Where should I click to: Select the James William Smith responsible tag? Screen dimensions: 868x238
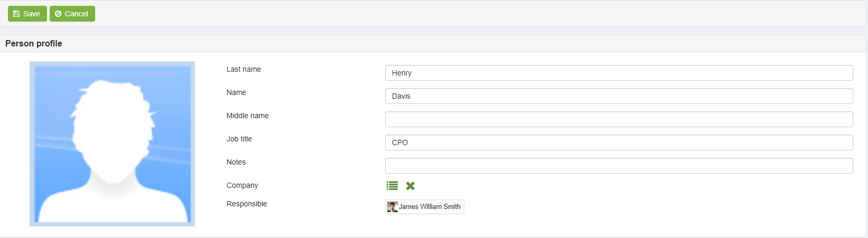425,207
